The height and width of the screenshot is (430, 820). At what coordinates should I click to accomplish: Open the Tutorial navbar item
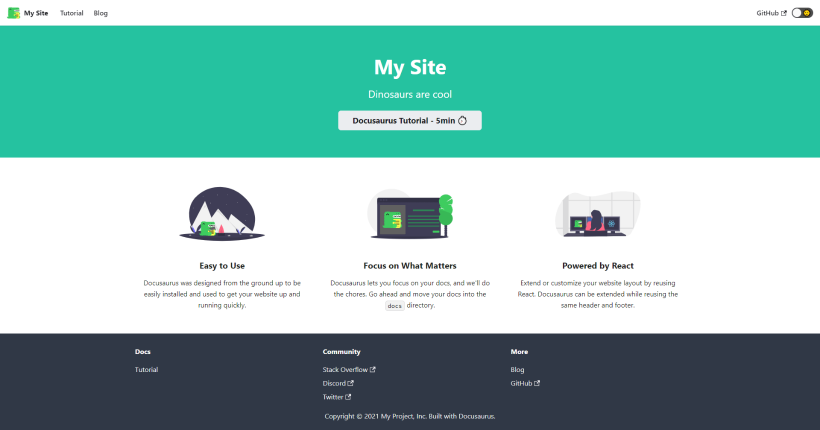[72, 13]
